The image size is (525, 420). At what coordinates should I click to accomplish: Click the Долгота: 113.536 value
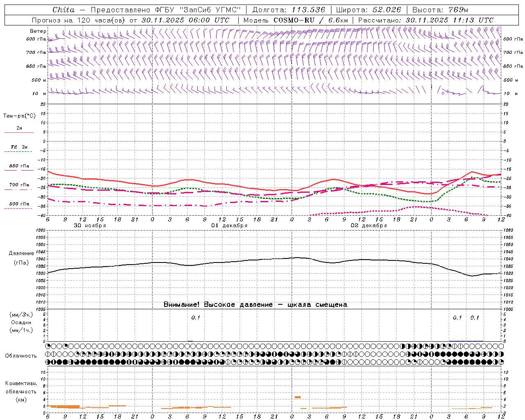[x=289, y=10]
